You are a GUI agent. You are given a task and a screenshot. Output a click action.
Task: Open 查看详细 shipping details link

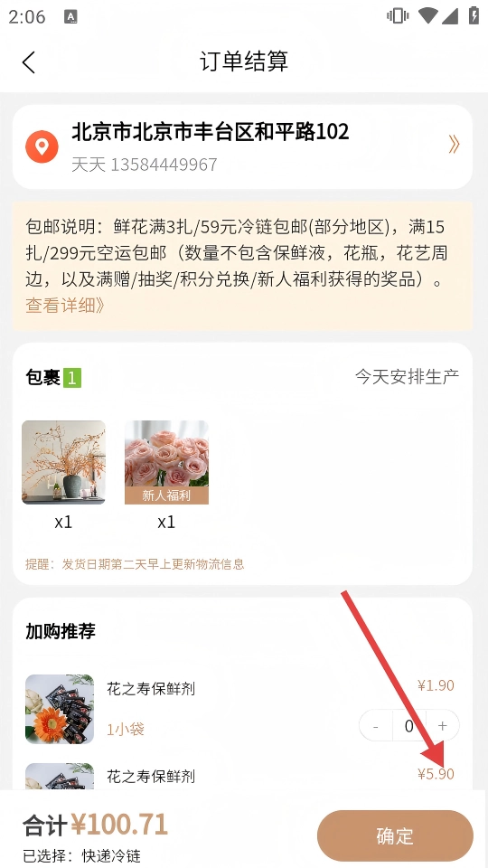[x=65, y=305]
